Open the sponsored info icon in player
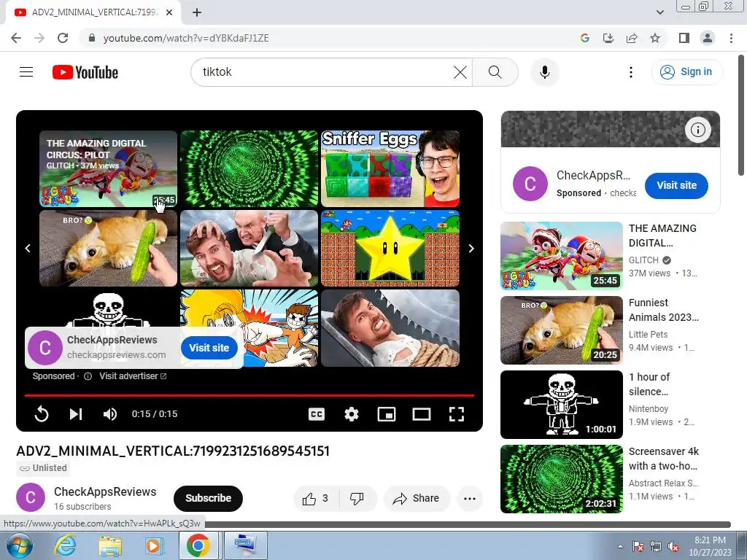 click(x=88, y=376)
